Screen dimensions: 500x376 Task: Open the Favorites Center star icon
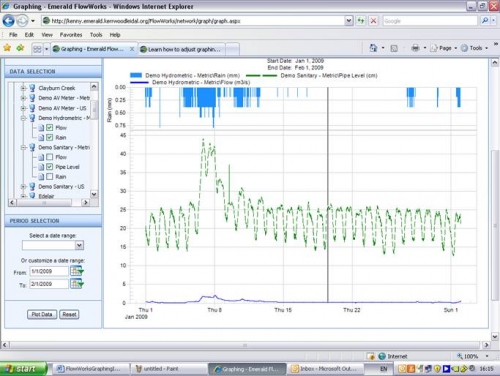click(7, 48)
